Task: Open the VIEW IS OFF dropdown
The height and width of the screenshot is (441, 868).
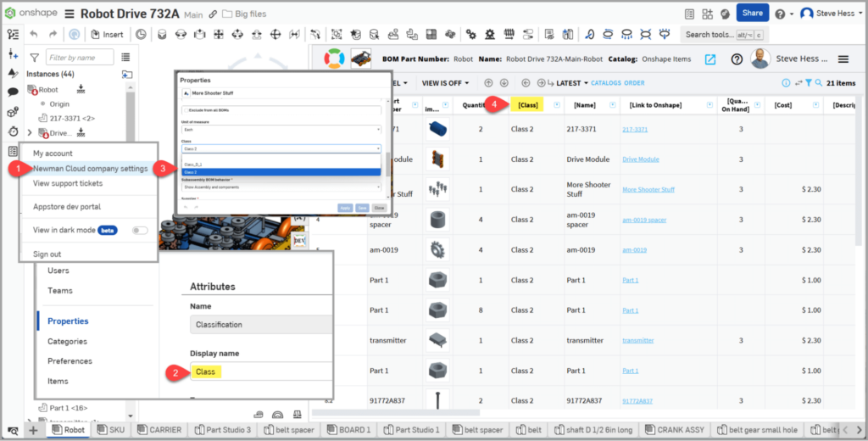Action: tap(445, 83)
